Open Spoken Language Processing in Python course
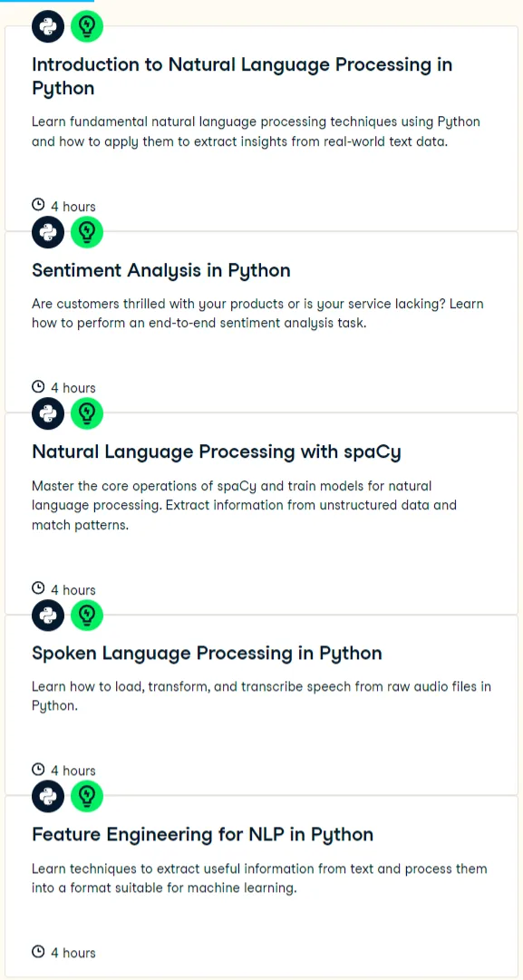Viewport: 523px width, 980px height. click(207, 653)
